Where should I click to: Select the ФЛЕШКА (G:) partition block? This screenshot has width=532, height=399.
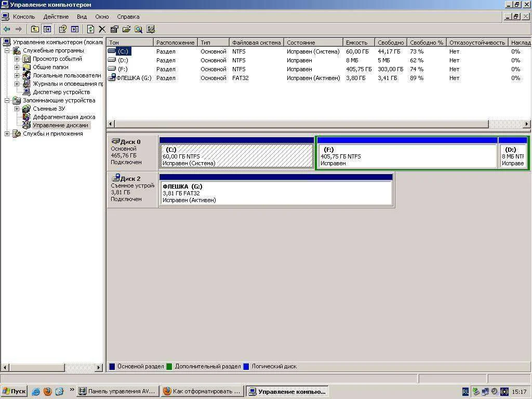(275, 193)
